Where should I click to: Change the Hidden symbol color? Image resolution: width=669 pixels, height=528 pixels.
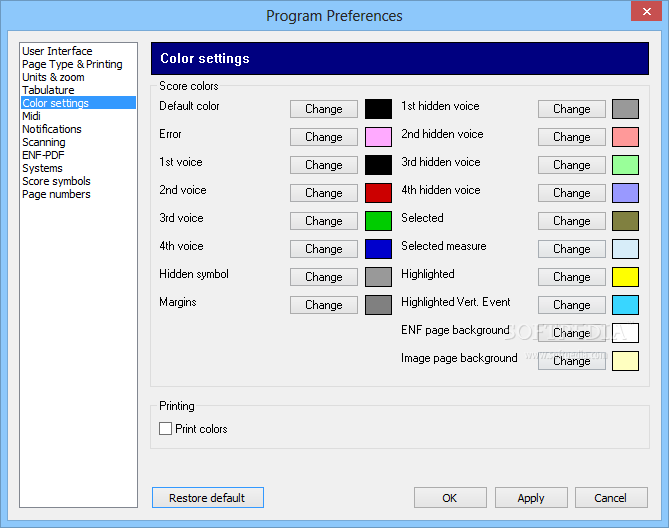click(x=324, y=277)
